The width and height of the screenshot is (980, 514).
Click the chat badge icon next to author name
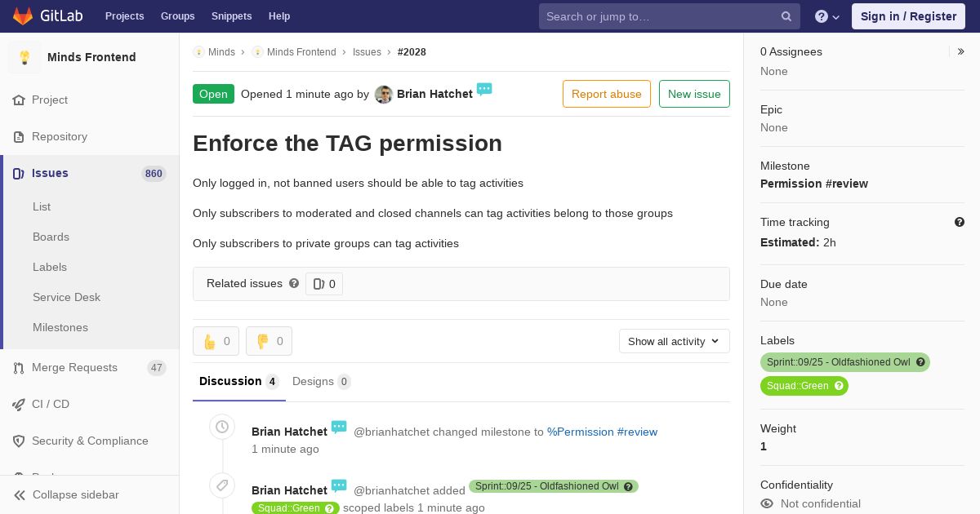click(484, 89)
